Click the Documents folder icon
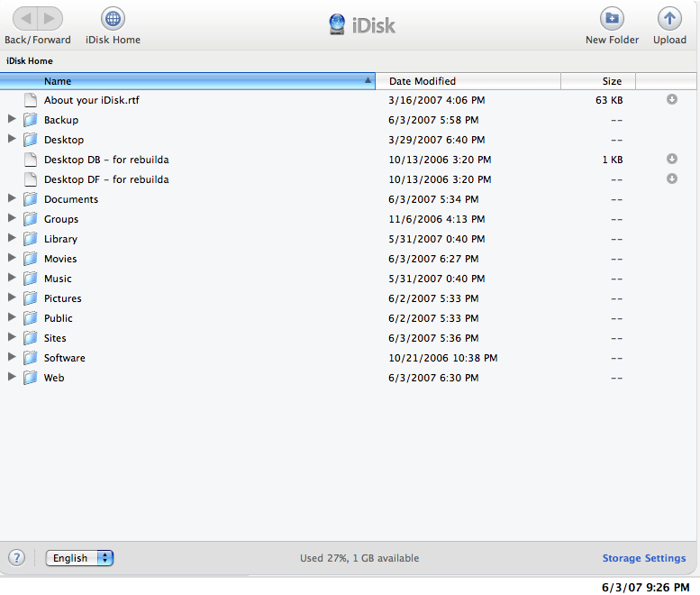700x595 pixels. [x=31, y=198]
